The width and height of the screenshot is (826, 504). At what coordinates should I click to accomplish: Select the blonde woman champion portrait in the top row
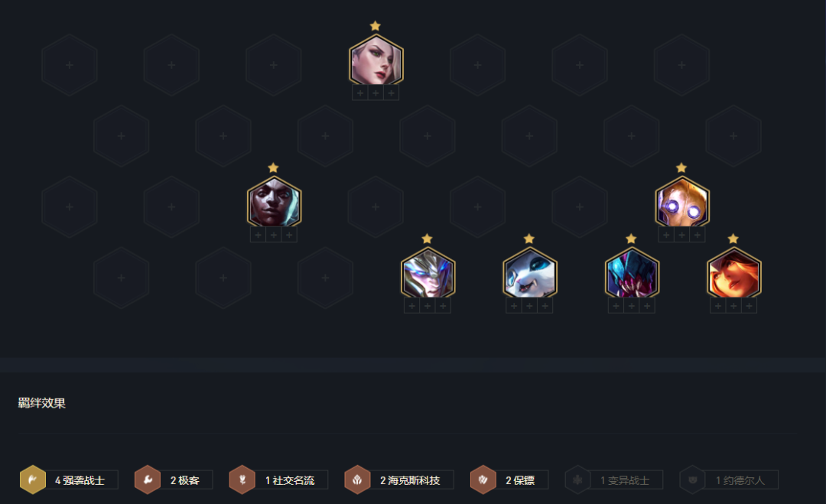[376, 60]
